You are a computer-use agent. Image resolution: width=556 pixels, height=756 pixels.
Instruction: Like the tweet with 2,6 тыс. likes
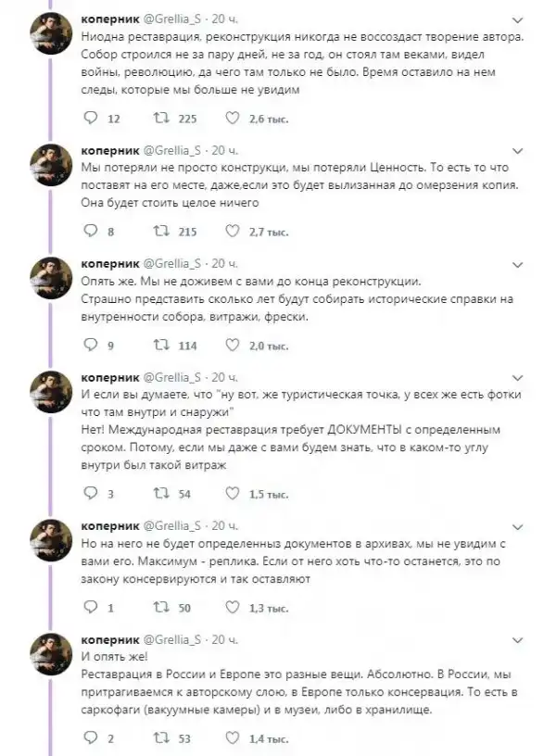[231, 119]
